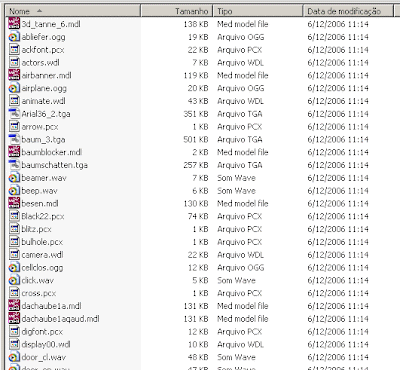The image size is (400, 370).
Task: Click the 130 KB size of besen.mdl
Action: (196, 203)
